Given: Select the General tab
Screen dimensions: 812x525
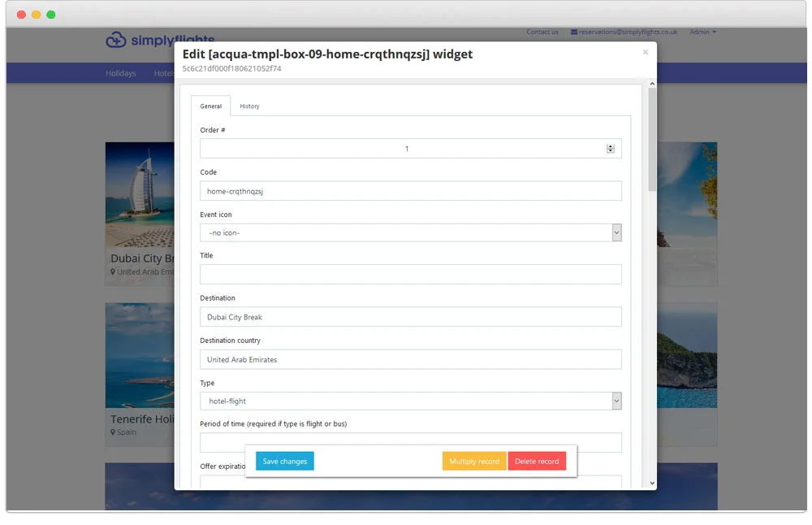Looking at the screenshot, I should point(210,106).
